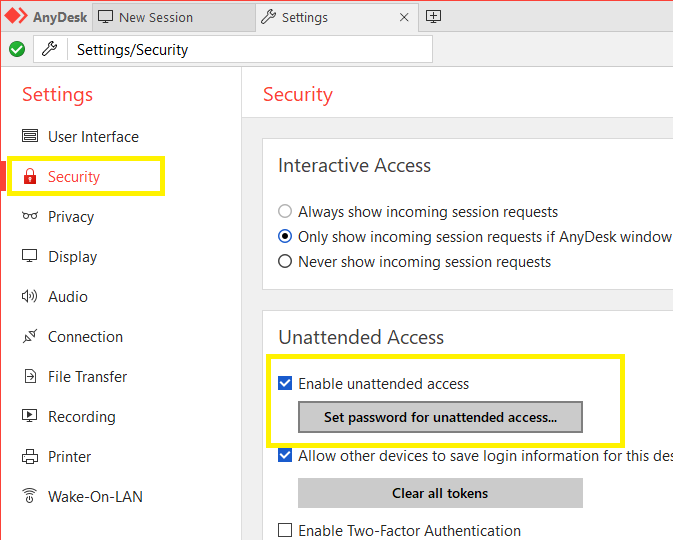Screen dimensions: 673x540
Task: Open Printer settings
Action: [69, 457]
